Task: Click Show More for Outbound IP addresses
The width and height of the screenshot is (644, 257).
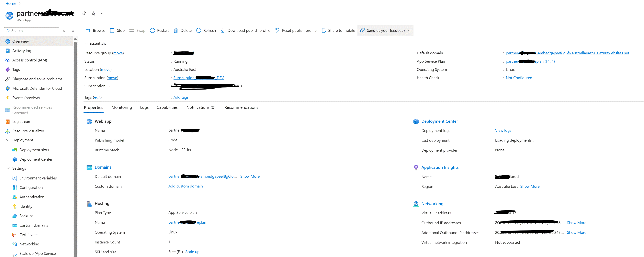Action: pos(577,223)
